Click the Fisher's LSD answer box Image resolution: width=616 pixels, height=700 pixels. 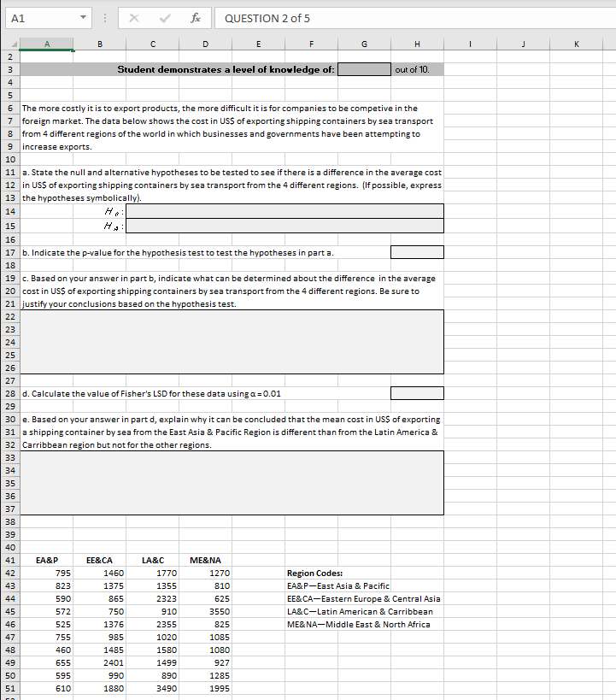pos(417,393)
